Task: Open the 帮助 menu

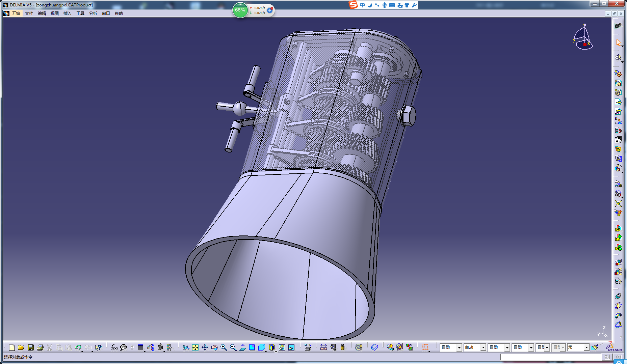Action: coord(119,13)
